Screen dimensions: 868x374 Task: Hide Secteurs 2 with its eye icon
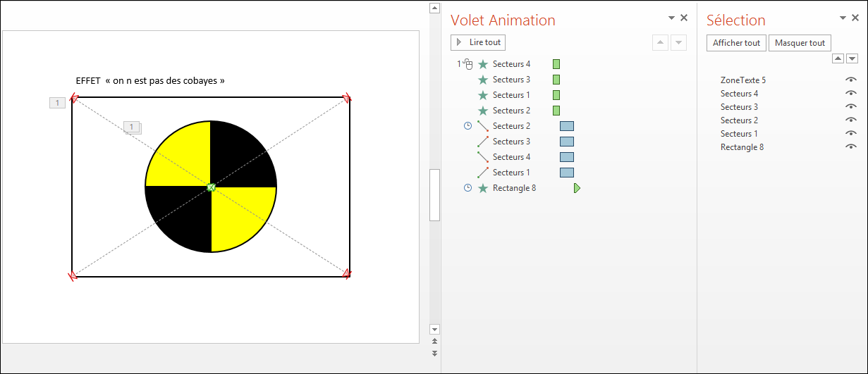click(x=851, y=120)
